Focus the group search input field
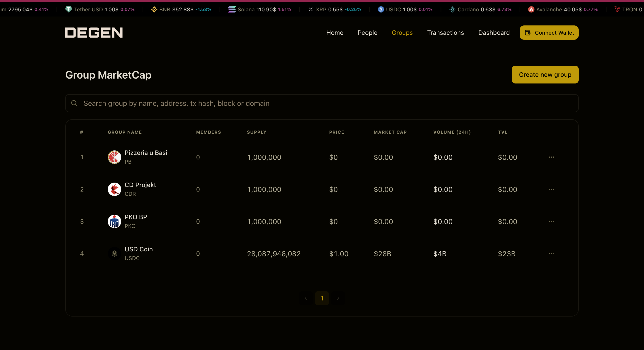 point(325,103)
